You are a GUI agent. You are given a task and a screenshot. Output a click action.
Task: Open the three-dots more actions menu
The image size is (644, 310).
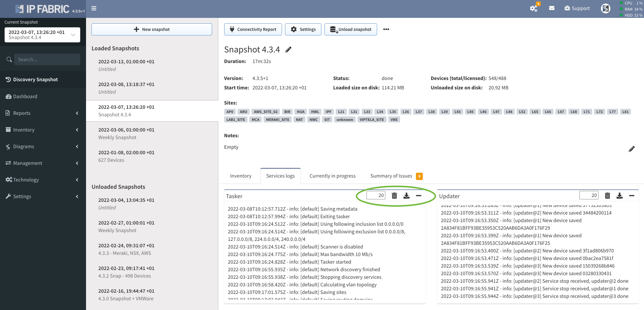pyautogui.click(x=386, y=29)
